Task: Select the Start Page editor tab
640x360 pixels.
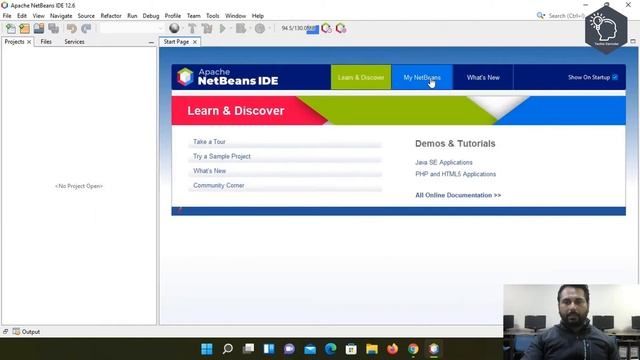Action: [x=176, y=42]
